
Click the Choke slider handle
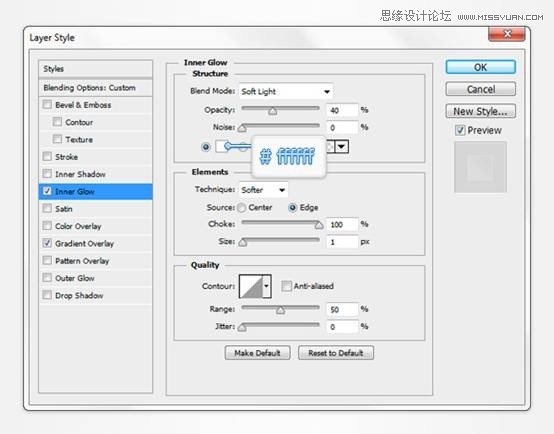pyautogui.click(x=319, y=225)
